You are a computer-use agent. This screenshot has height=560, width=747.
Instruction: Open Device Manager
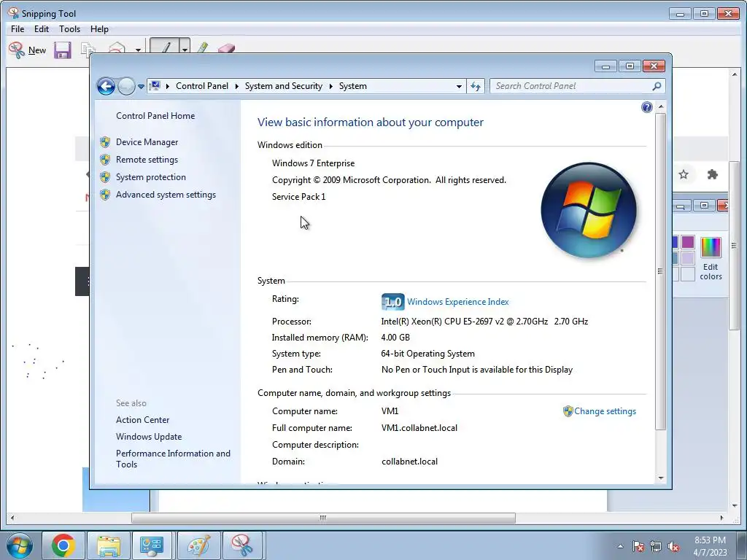(x=147, y=142)
